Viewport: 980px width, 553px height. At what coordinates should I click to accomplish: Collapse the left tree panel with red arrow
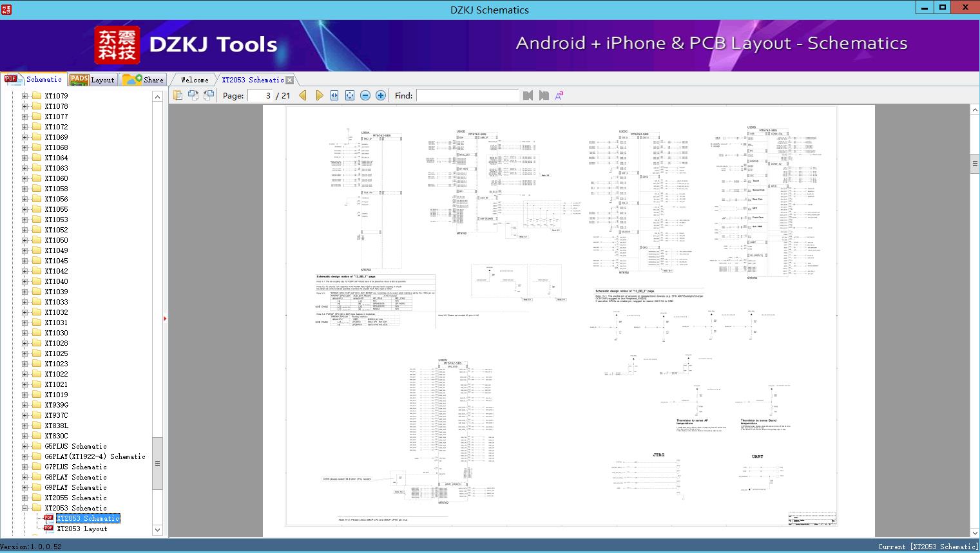(165, 318)
